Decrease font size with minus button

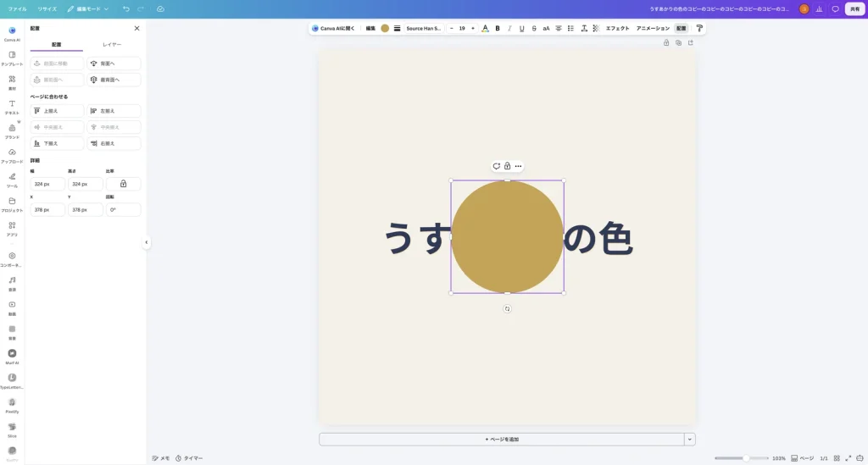pyautogui.click(x=452, y=28)
